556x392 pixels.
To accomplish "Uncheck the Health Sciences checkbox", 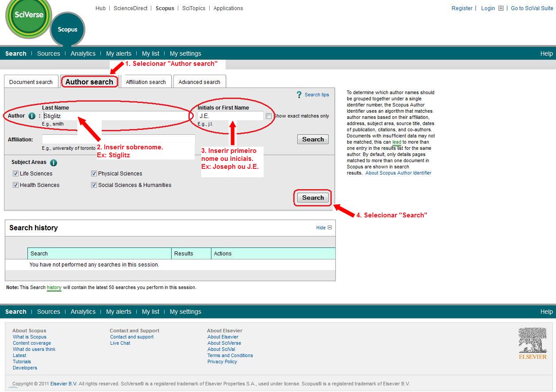I will (15, 185).
